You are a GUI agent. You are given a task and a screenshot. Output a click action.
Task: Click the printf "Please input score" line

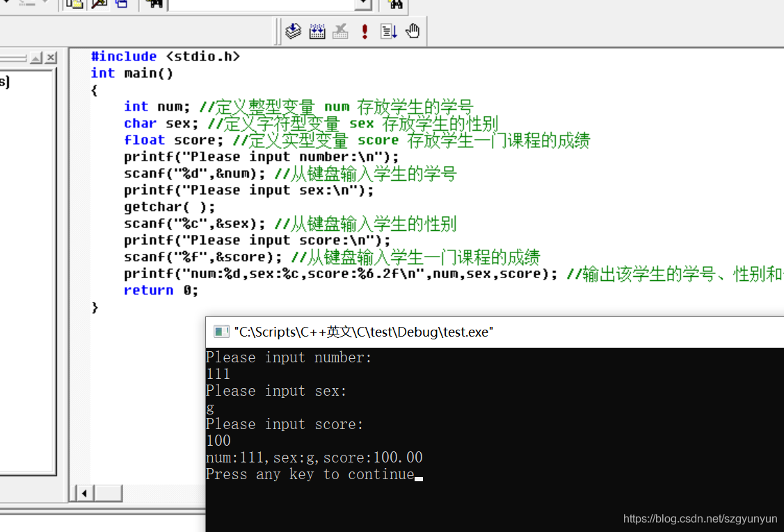coord(257,240)
